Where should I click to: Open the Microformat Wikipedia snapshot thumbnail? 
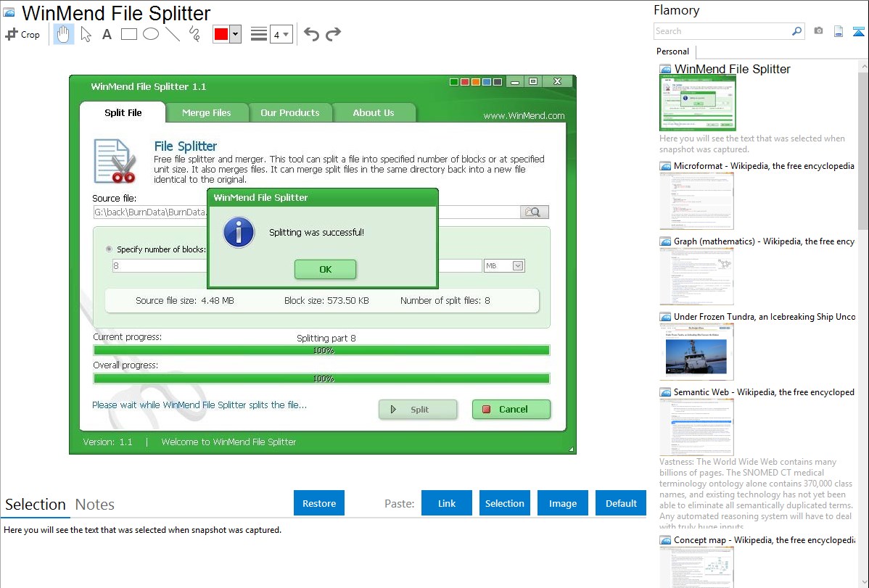tap(696, 201)
